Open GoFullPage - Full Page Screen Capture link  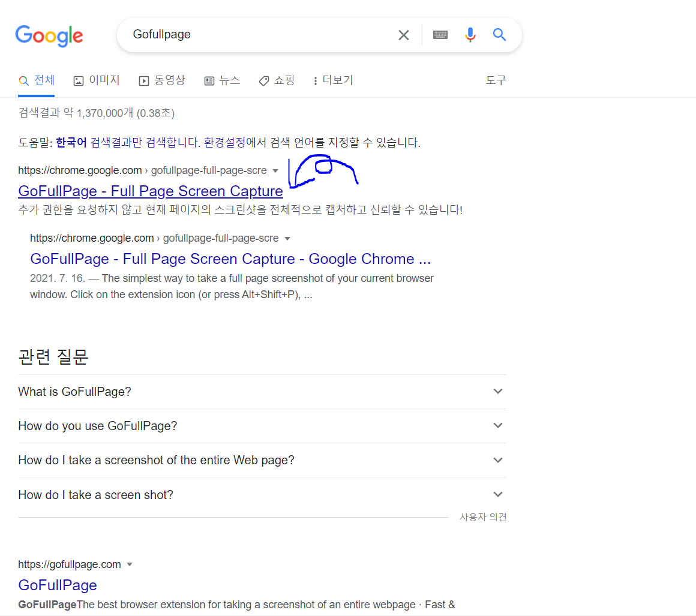pyautogui.click(x=151, y=191)
